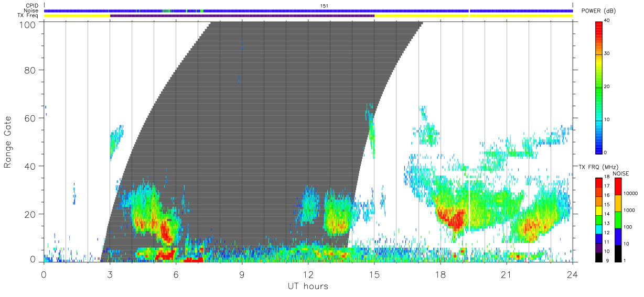The height and width of the screenshot is (297, 644).
Task: Click the CPID value 151
Action: (324, 6)
